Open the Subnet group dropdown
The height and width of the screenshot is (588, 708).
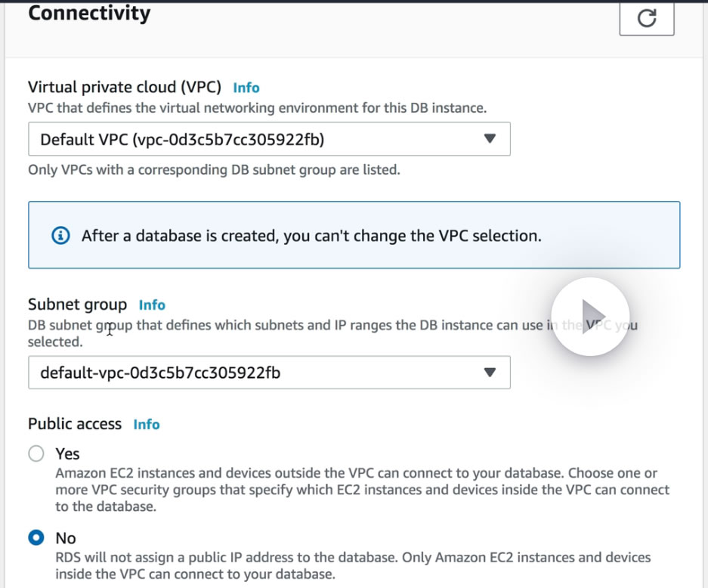click(268, 373)
